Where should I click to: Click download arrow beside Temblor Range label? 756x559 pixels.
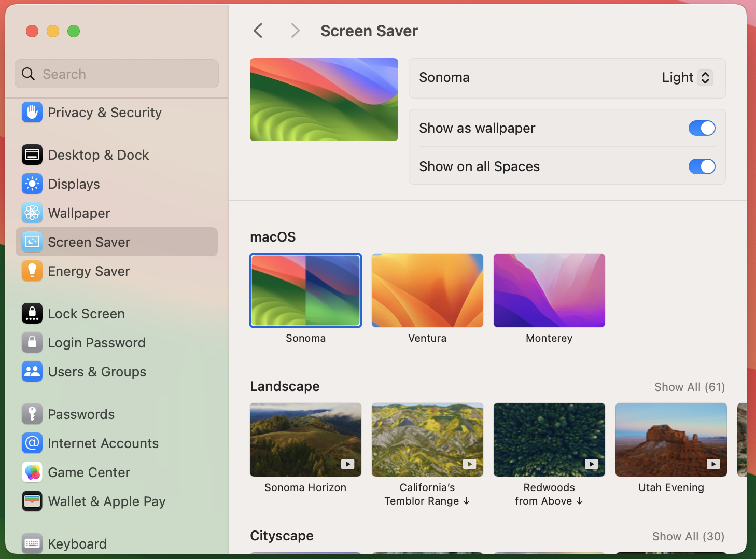[466, 501]
